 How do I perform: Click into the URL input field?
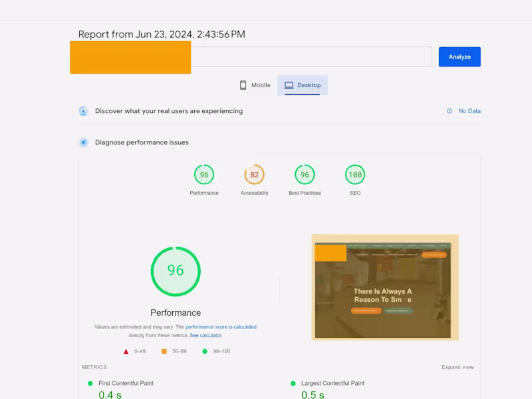point(251,57)
